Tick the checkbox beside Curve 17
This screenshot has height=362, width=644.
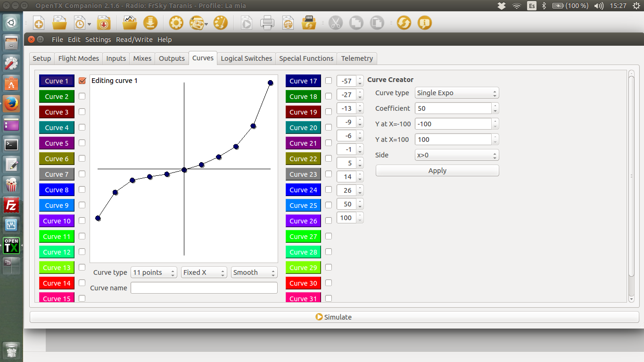pos(329,81)
